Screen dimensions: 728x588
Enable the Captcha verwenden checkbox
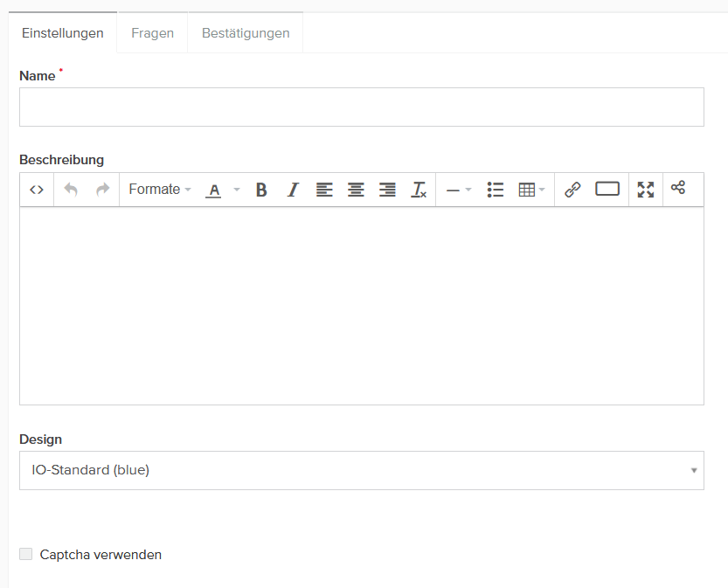[x=26, y=554]
